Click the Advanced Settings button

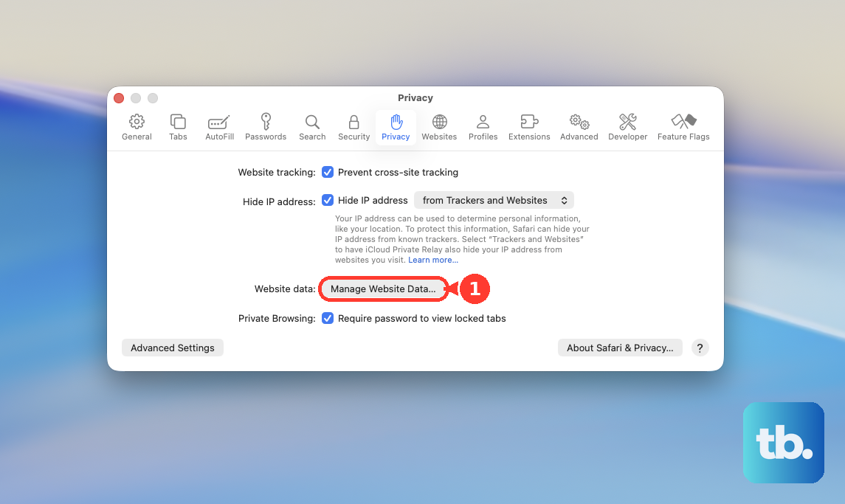coord(173,348)
